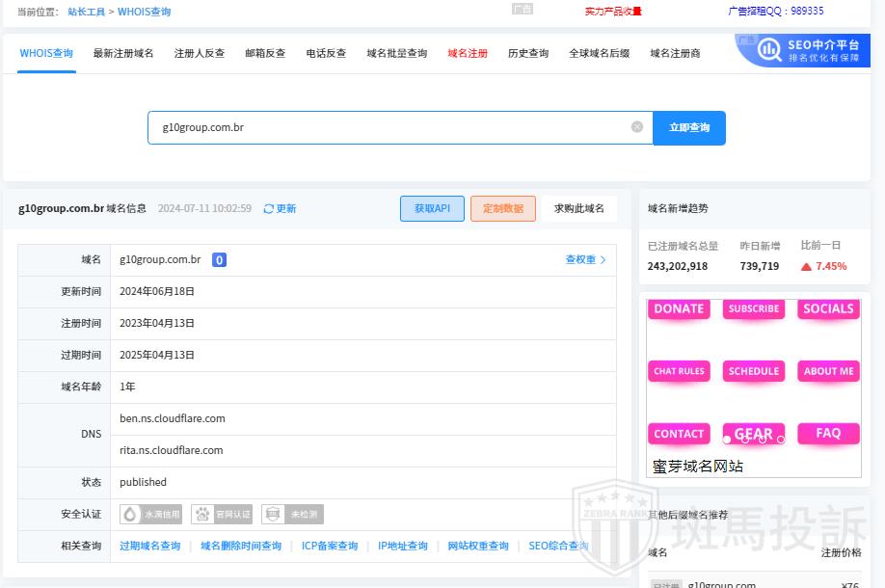Select the first carousel dot indicator

(x=726, y=440)
